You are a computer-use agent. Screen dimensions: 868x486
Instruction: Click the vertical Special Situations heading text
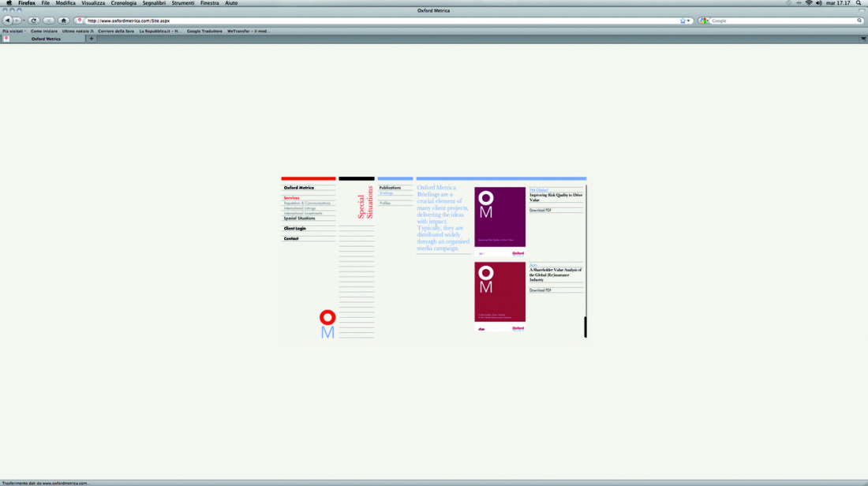point(365,203)
